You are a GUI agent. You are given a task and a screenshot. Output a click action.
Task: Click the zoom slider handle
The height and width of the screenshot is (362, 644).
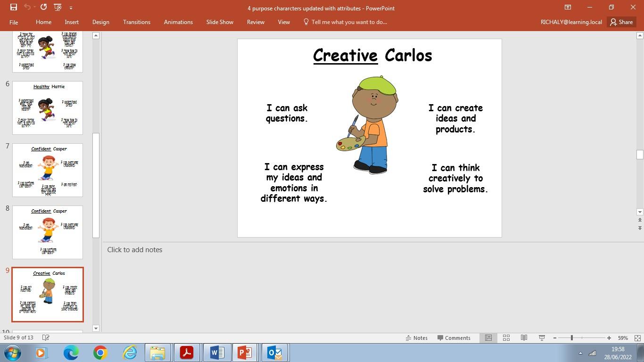(x=572, y=337)
